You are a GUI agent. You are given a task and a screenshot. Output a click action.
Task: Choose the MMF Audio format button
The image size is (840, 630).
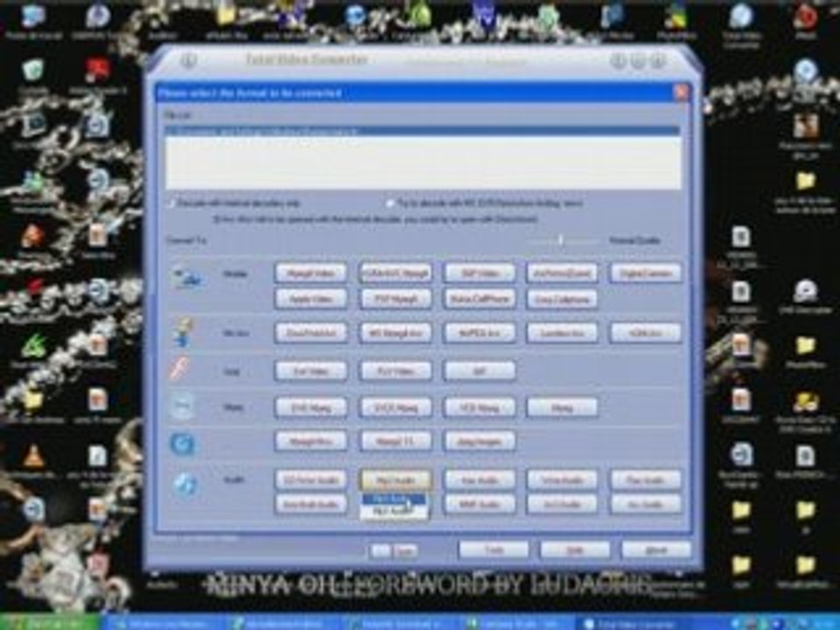tap(479, 504)
